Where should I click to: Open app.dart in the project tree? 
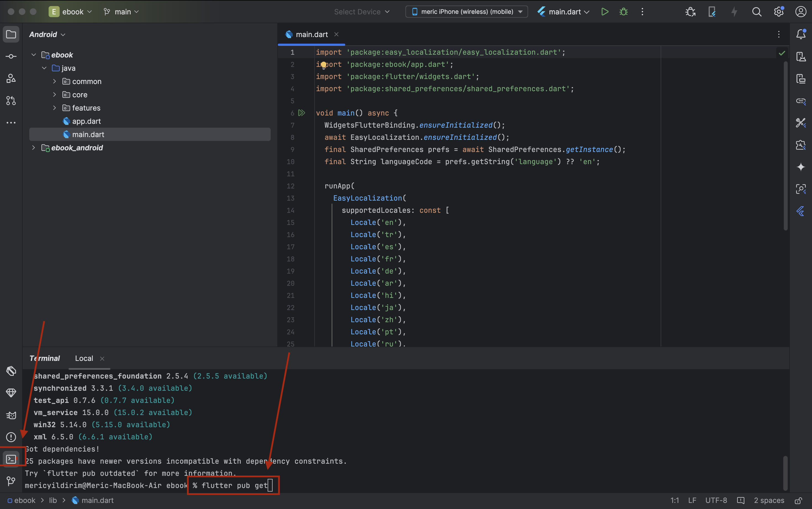86,121
